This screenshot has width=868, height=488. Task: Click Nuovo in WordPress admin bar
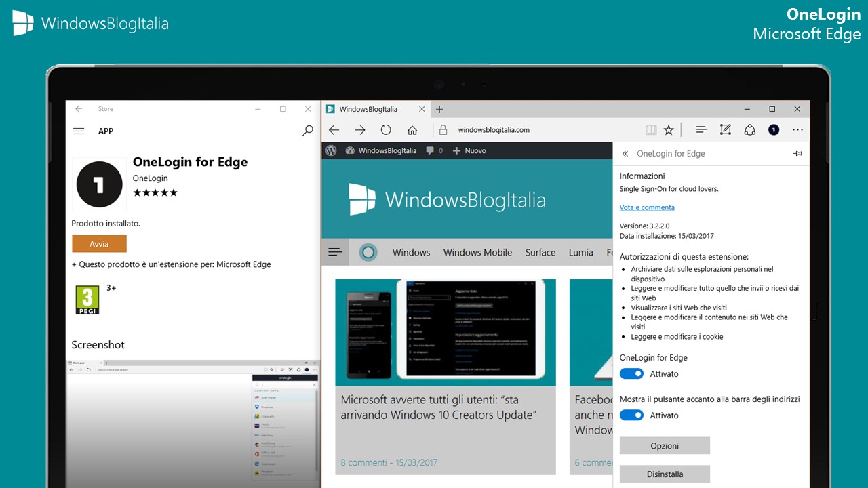469,150
